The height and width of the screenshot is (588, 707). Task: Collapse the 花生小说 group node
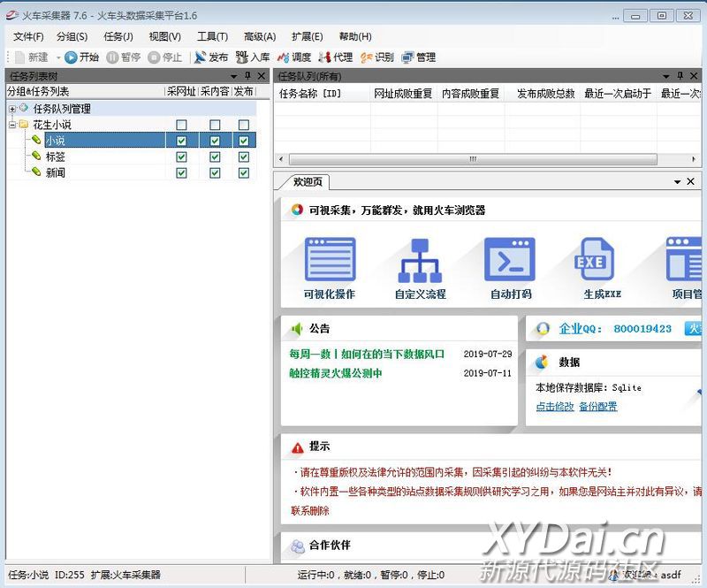coord(12,125)
